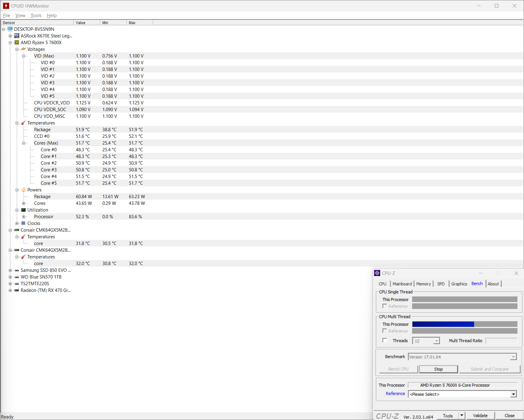Click the Multi Thread Ratio field
Screen dimensions: 524x420
point(501,341)
